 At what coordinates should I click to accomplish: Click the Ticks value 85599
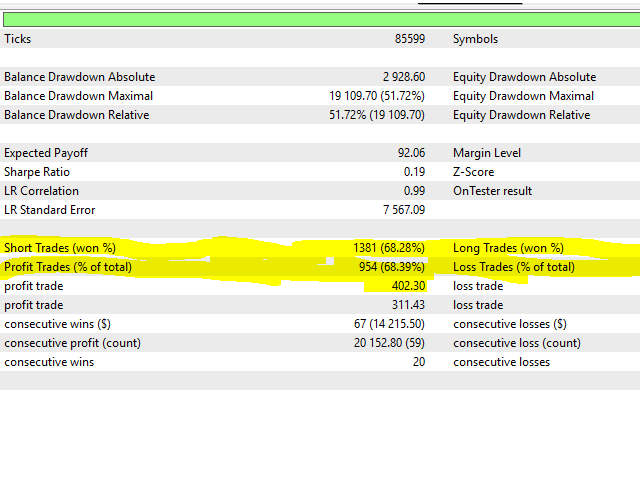[x=410, y=39]
